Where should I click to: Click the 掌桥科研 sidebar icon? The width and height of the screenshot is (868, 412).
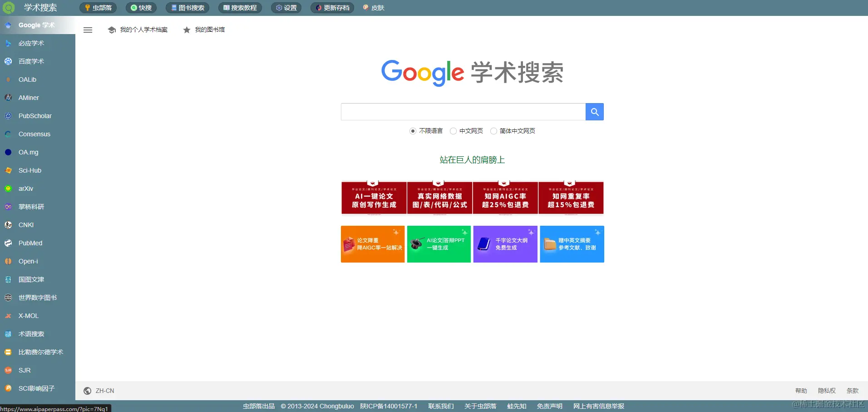click(x=8, y=207)
